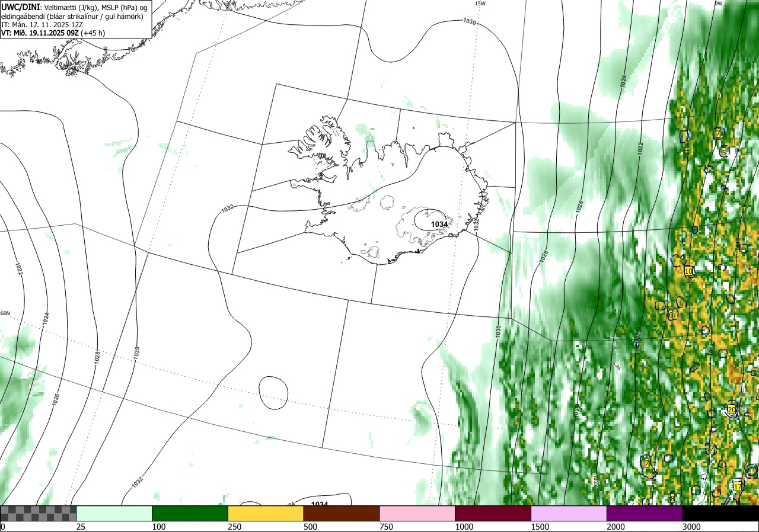
Task: Click the light lilac 1500–2000 legend swatch
Action: click(x=569, y=513)
